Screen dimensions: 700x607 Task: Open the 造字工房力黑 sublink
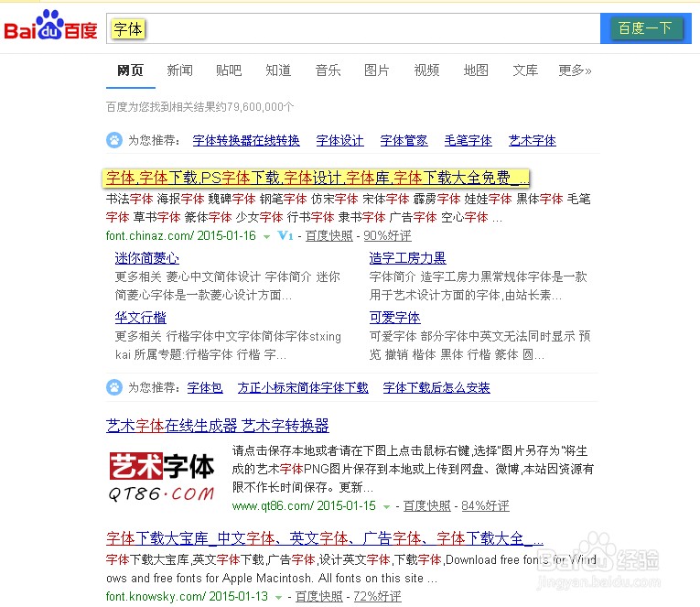(x=407, y=258)
